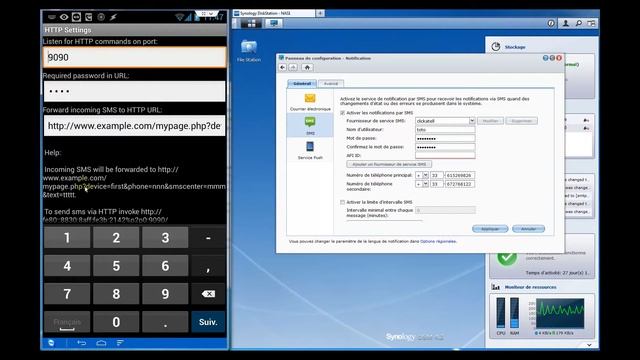The height and width of the screenshot is (360, 640).
Task: Tap the 1 key on keypad
Action: [x=67, y=238]
